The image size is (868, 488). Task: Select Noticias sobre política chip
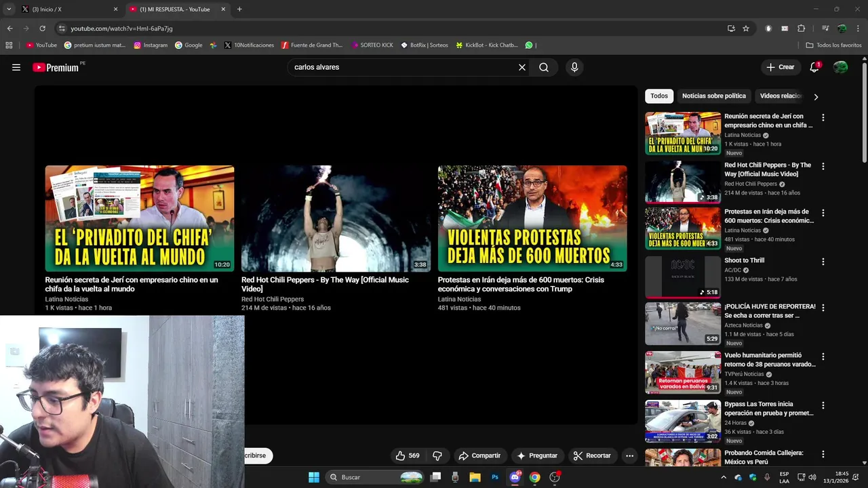point(714,96)
